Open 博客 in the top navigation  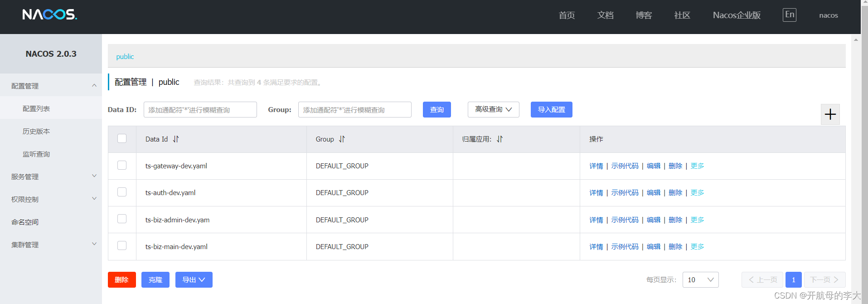tap(644, 15)
